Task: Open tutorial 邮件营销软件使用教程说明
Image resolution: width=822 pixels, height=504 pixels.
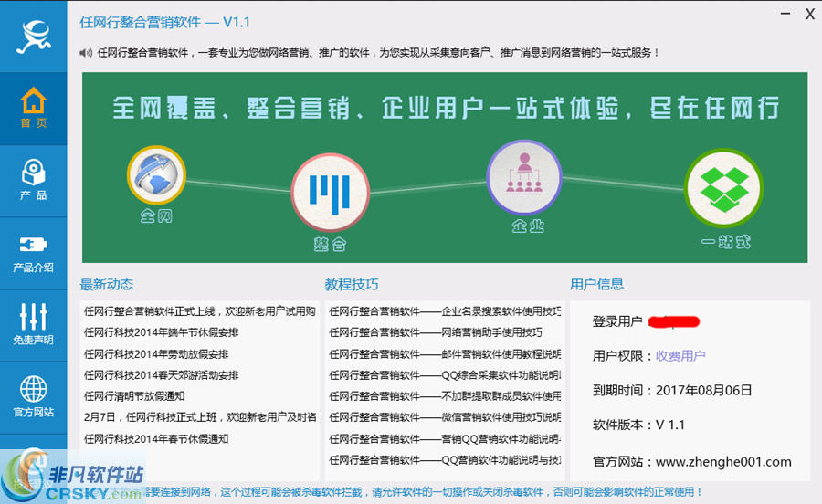Action: (445, 354)
